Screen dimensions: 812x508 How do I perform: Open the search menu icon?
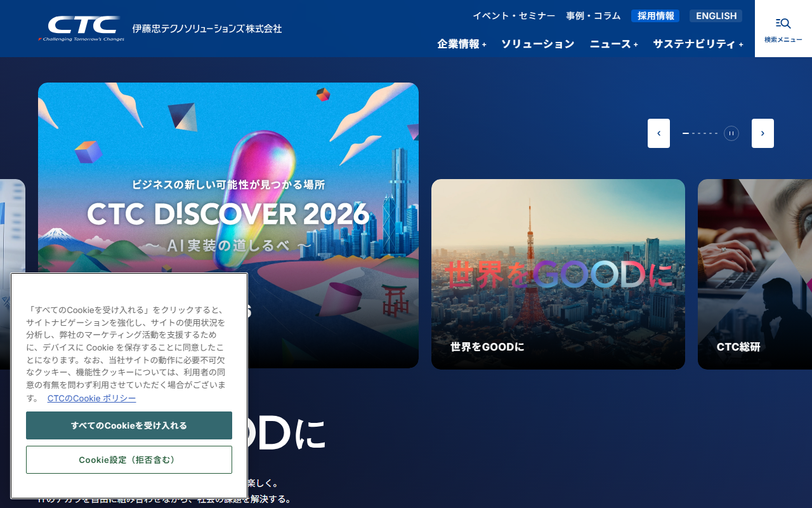pos(783,29)
